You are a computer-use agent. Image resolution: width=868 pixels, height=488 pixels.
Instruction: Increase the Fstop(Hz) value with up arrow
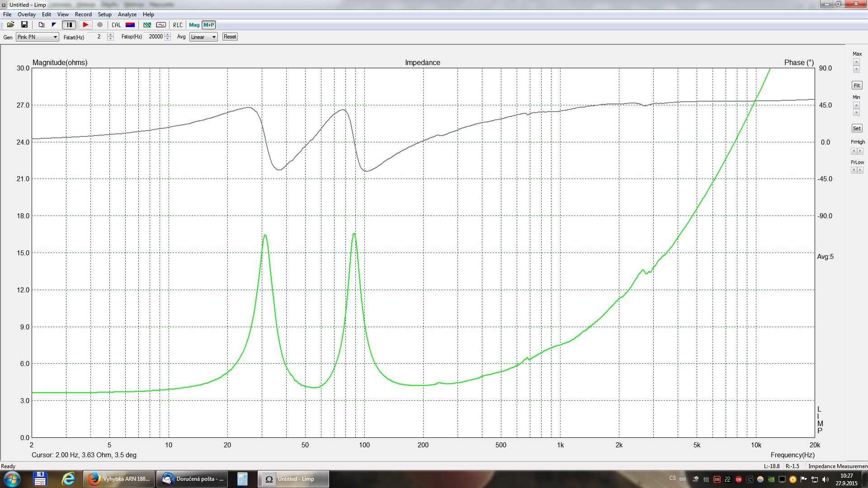[x=168, y=34]
